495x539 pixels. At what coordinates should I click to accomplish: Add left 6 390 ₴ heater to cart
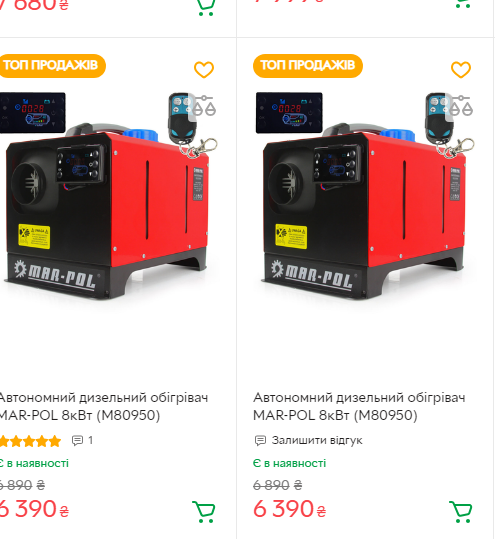point(204,512)
